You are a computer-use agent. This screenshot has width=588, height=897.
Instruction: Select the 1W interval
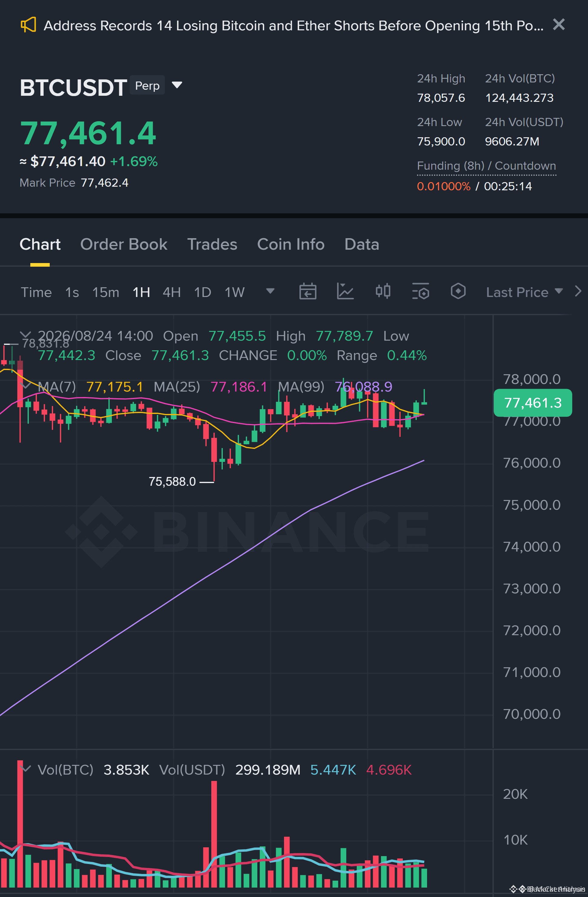point(235,292)
